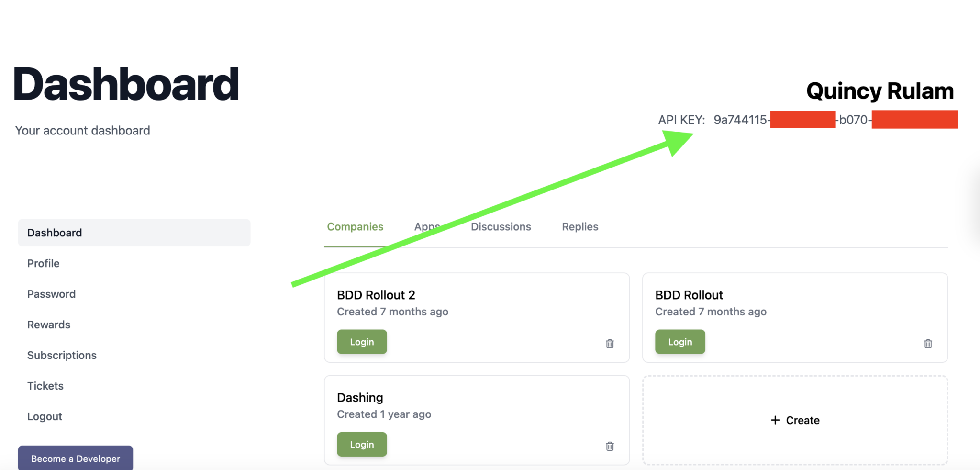Delete the Dashing company
This screenshot has height=470, width=980.
point(610,446)
